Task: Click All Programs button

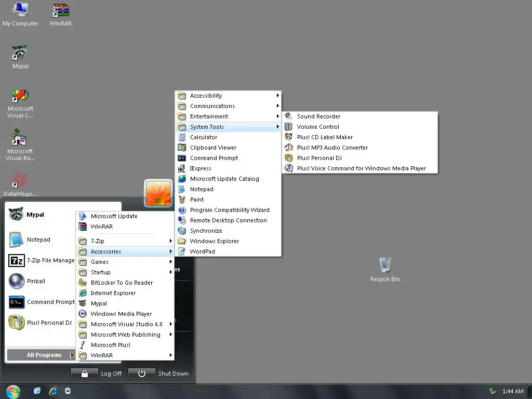Action: click(x=41, y=355)
